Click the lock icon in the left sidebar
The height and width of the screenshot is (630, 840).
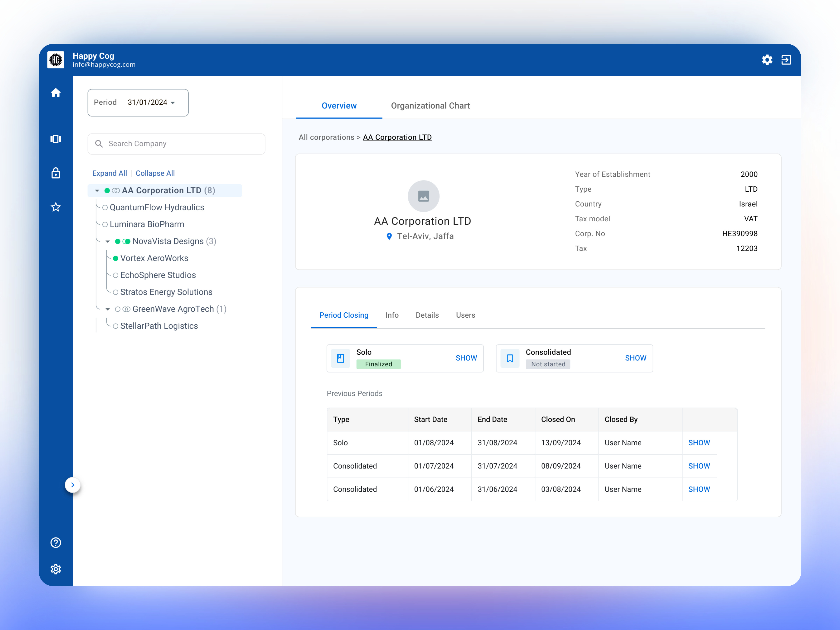coord(55,173)
